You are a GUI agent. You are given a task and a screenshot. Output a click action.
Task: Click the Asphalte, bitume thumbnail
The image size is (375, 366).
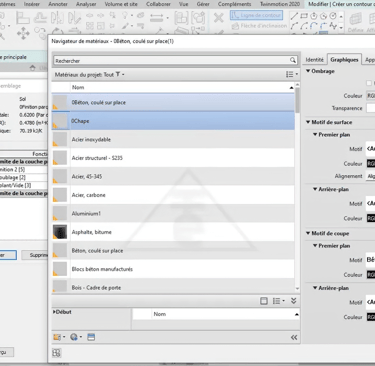click(60, 232)
